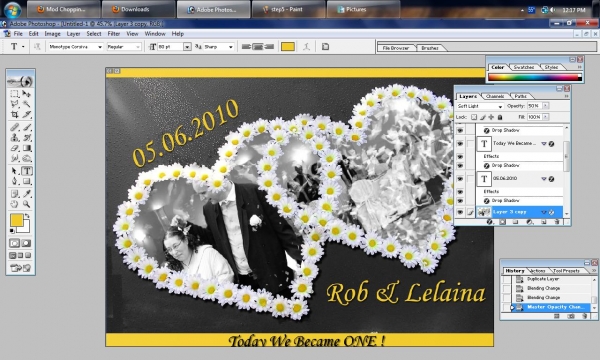Open the font style Regular dropdown

coord(138,47)
